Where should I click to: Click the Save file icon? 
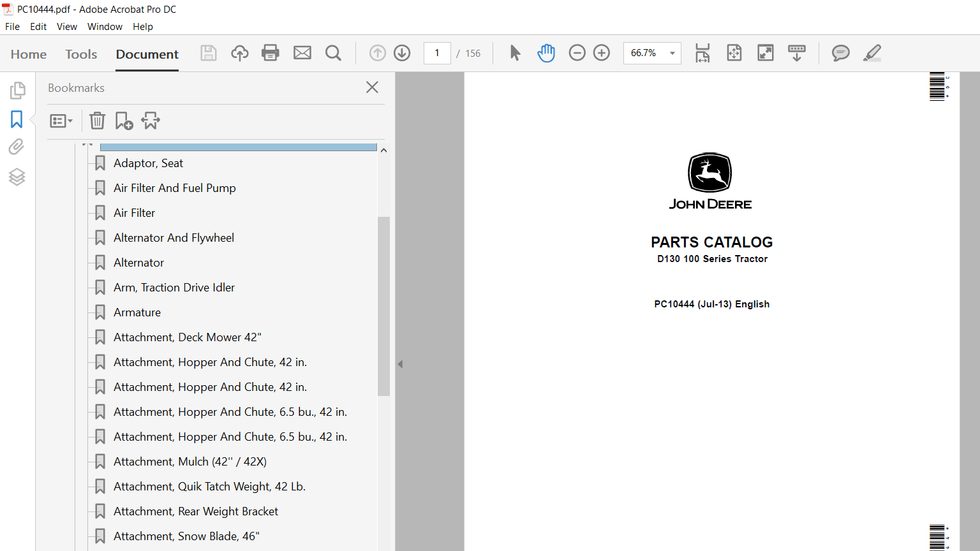pos(209,53)
